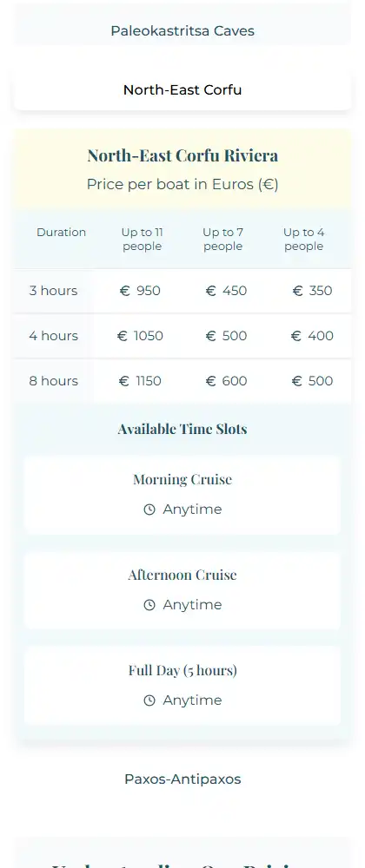The width and height of the screenshot is (365, 868).
Task: Click the 3 hours duration row
Action: 182,291
